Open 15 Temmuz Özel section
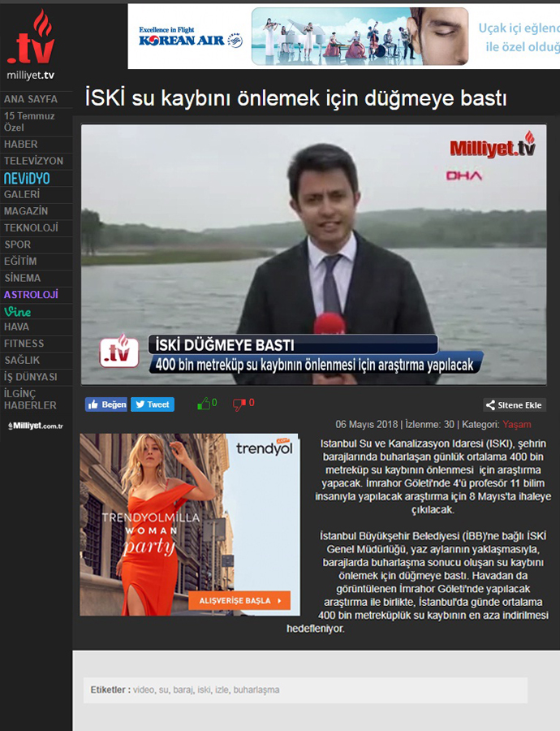The image size is (560, 731). tap(29, 122)
